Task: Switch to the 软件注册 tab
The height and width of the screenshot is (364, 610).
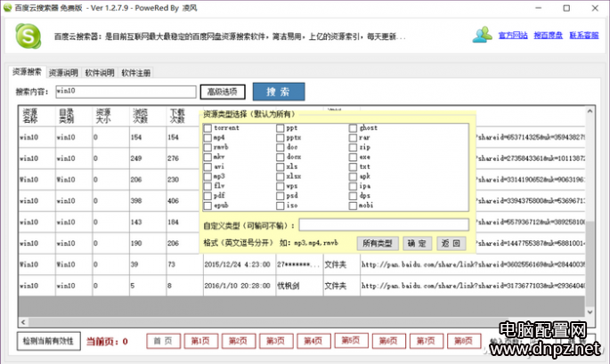Action: click(x=135, y=73)
